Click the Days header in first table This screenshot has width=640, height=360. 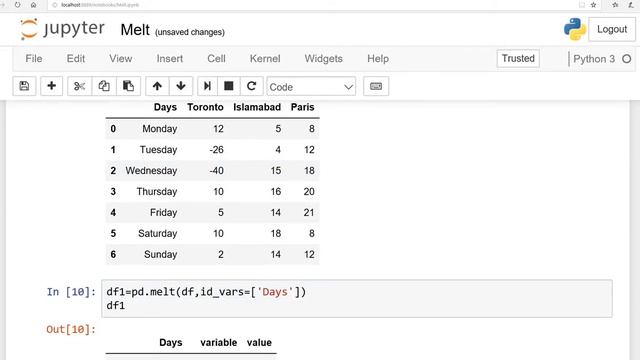point(165,107)
